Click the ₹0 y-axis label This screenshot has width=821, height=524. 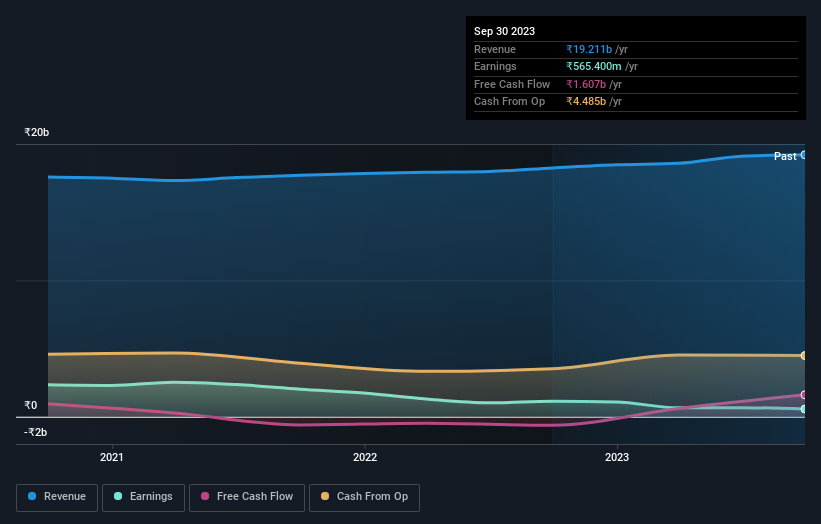click(30, 405)
